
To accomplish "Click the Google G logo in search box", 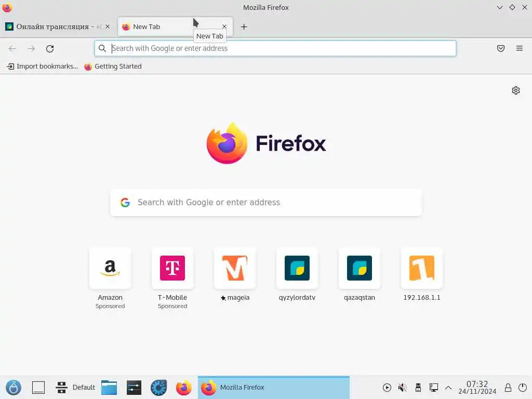I will pyautogui.click(x=125, y=203).
